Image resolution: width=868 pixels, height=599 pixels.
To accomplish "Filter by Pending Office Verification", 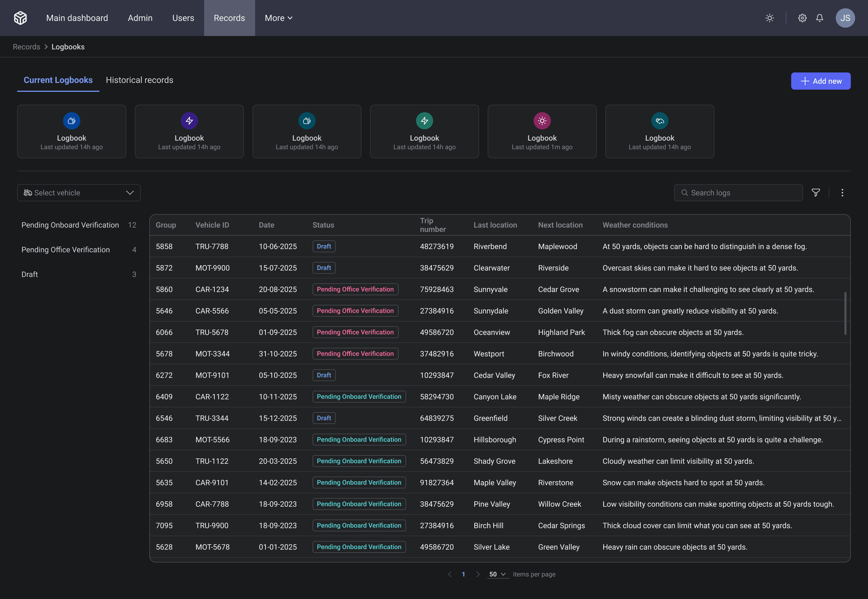I will click(66, 250).
